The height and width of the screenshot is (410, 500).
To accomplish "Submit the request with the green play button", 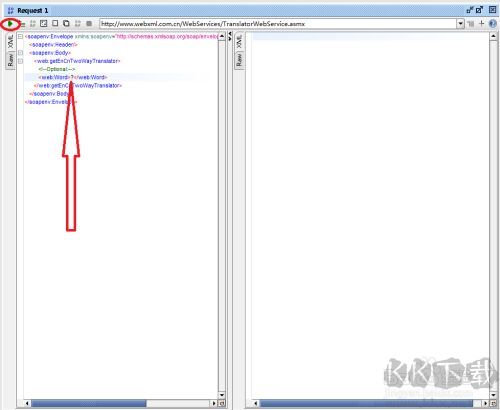I will pyautogui.click(x=10, y=24).
